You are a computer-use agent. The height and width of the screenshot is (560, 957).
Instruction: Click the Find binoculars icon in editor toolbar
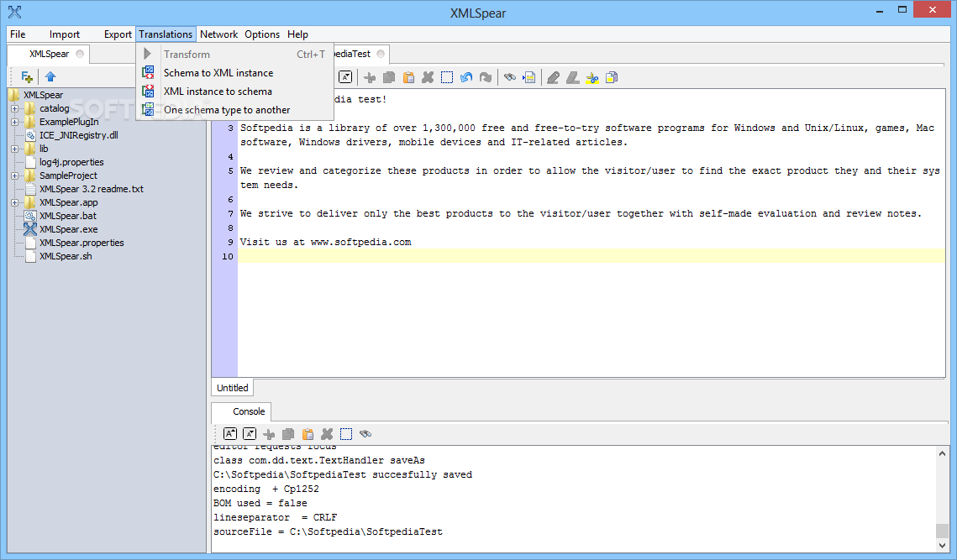point(510,77)
